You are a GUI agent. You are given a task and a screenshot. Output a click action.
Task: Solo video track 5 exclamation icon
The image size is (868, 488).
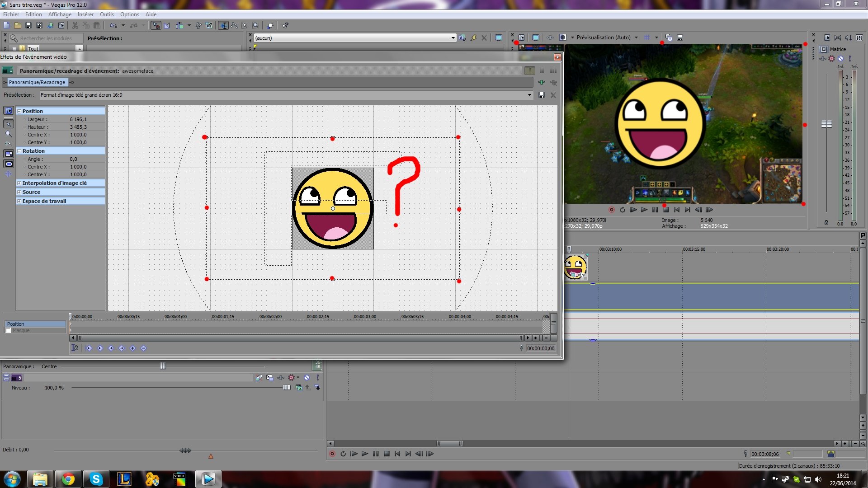tap(318, 378)
